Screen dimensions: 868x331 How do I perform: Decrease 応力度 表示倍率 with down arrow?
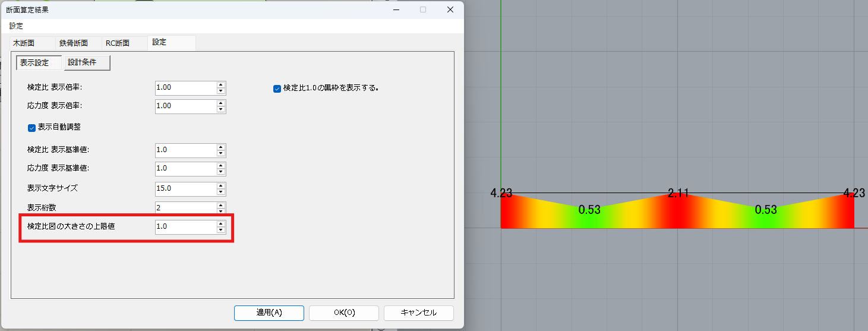tap(221, 109)
